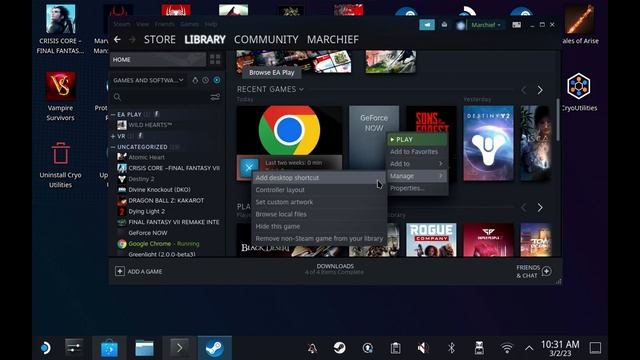Open Steam Deck application launcher icon
The height and width of the screenshot is (360, 640).
click(x=45, y=348)
